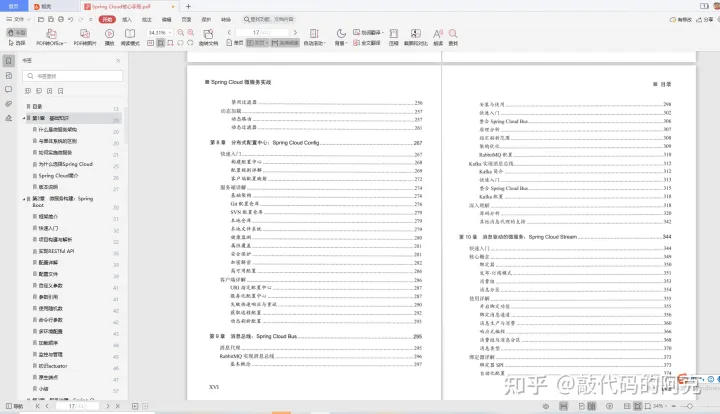
Task: Toggle the bookmark panel icon in left sidebar
Action: pyautogui.click(x=9, y=61)
